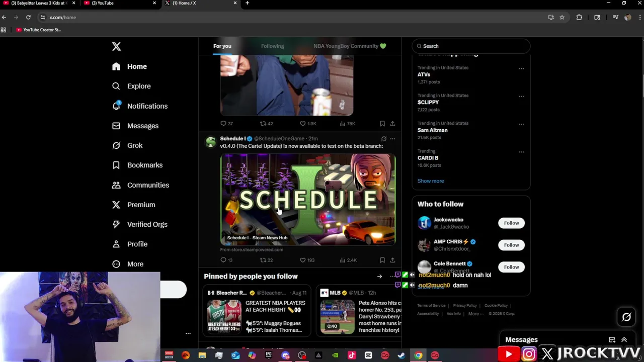Follow Cole Bennett
644x362 pixels.
click(x=511, y=267)
